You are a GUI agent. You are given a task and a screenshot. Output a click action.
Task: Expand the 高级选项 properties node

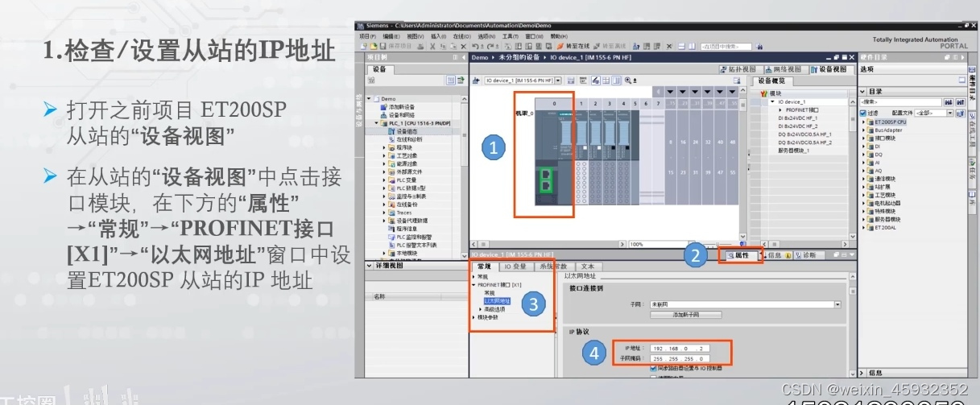click(x=480, y=309)
